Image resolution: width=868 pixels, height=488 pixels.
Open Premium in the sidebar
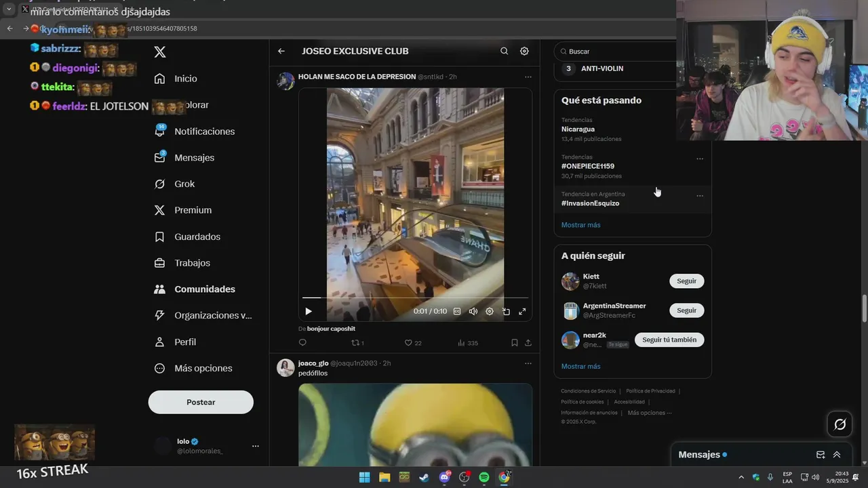tap(182, 210)
